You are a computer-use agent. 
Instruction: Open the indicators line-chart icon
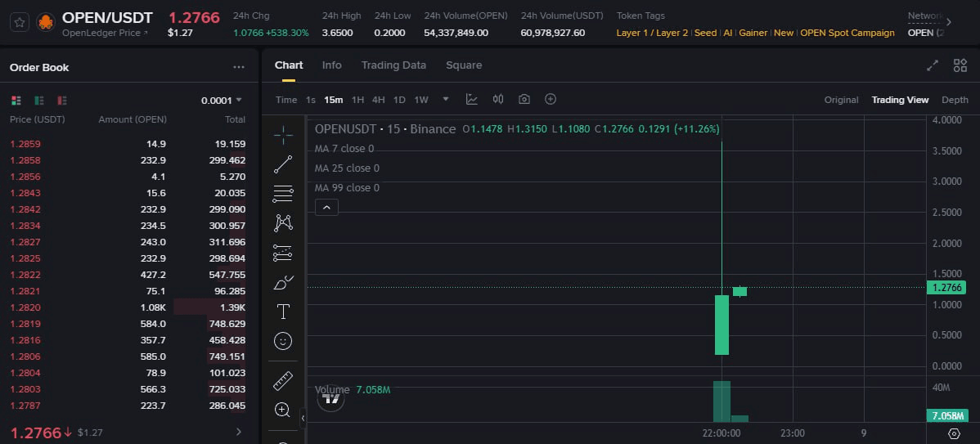pos(472,99)
